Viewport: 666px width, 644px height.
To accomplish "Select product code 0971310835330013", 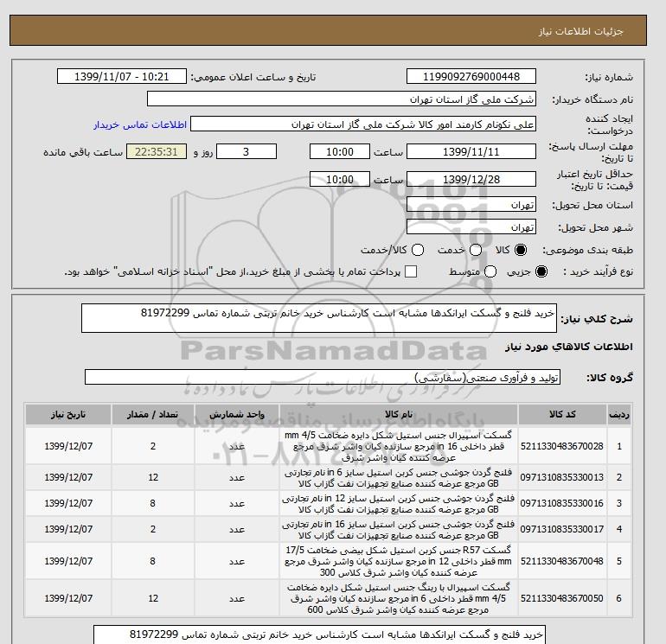I will tap(562, 477).
